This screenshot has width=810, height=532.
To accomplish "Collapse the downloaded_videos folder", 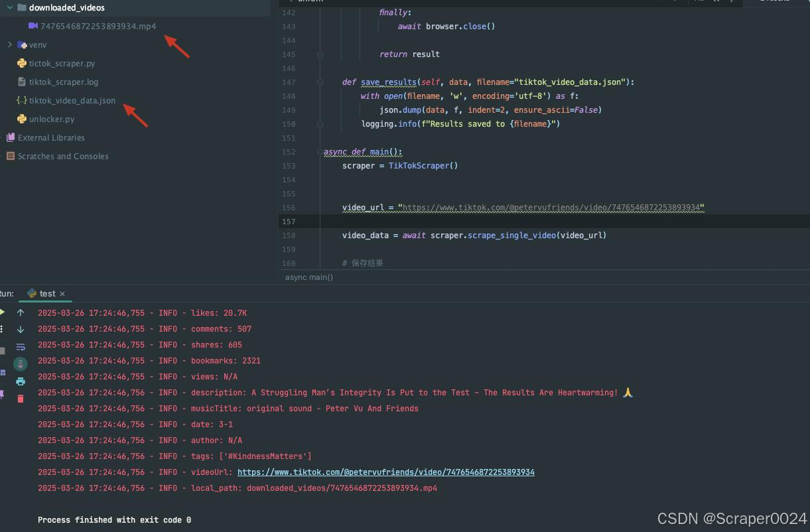I will (x=10, y=7).
